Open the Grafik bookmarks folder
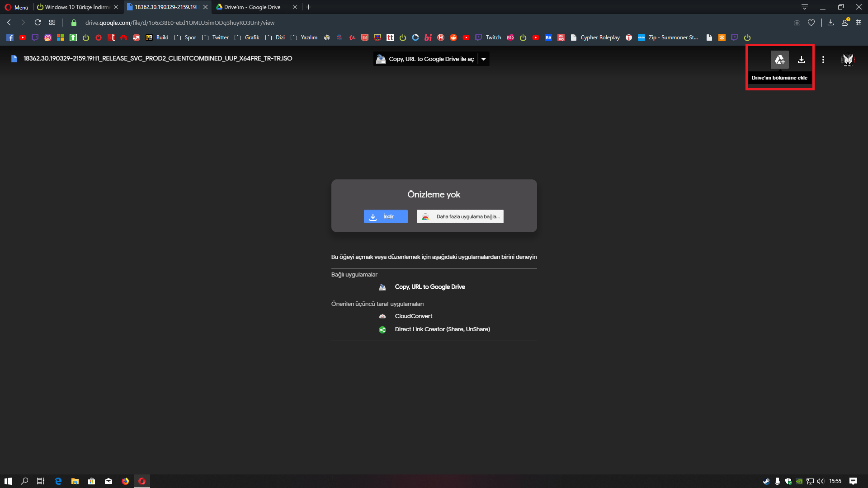This screenshot has height=488, width=868. tap(247, 38)
